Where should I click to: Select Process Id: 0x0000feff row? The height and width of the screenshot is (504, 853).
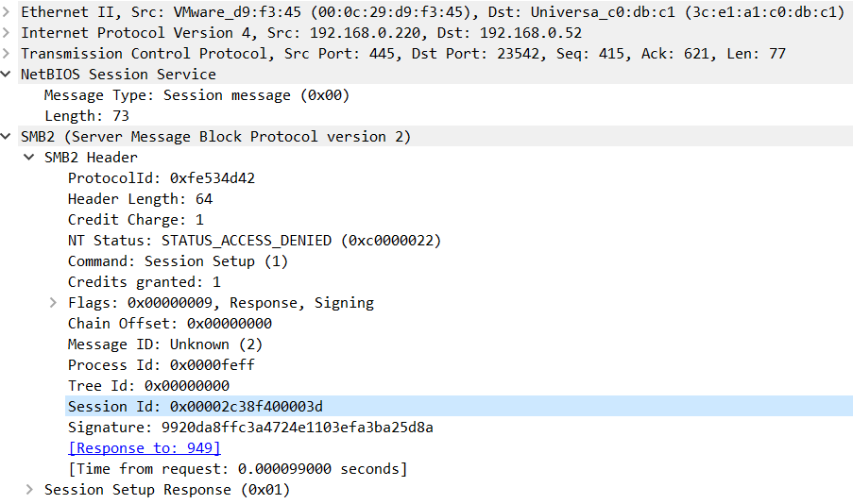point(161,365)
